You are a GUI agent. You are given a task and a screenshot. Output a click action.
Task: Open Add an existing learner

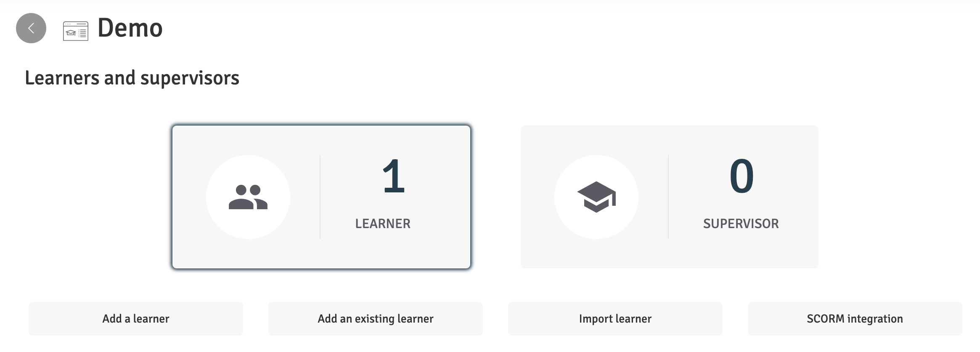376,319
